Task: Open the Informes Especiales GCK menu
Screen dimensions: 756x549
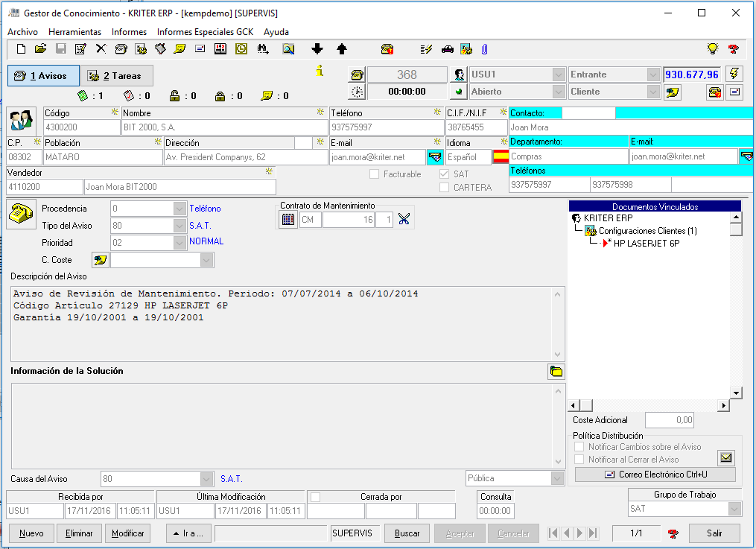Action: (x=205, y=32)
